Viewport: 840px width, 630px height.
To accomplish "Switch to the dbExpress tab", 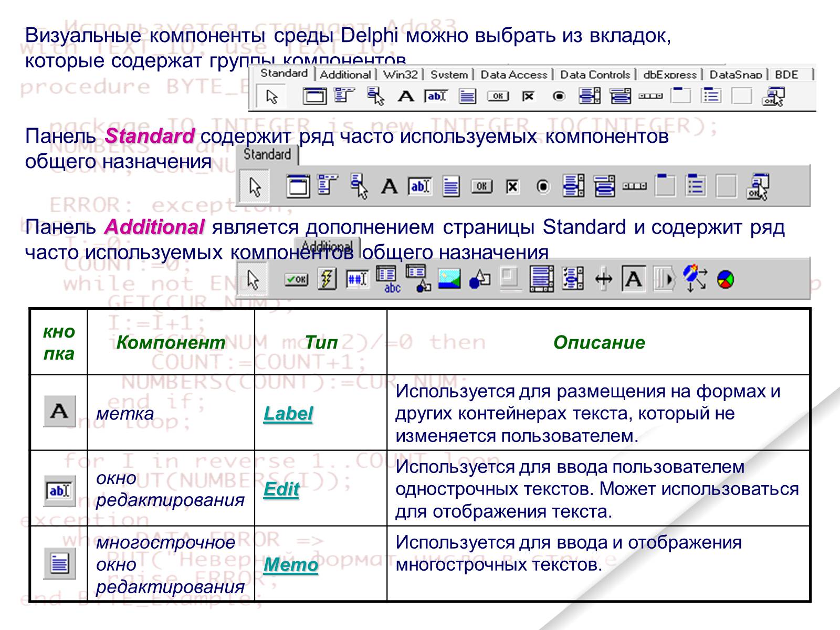I will [x=669, y=75].
